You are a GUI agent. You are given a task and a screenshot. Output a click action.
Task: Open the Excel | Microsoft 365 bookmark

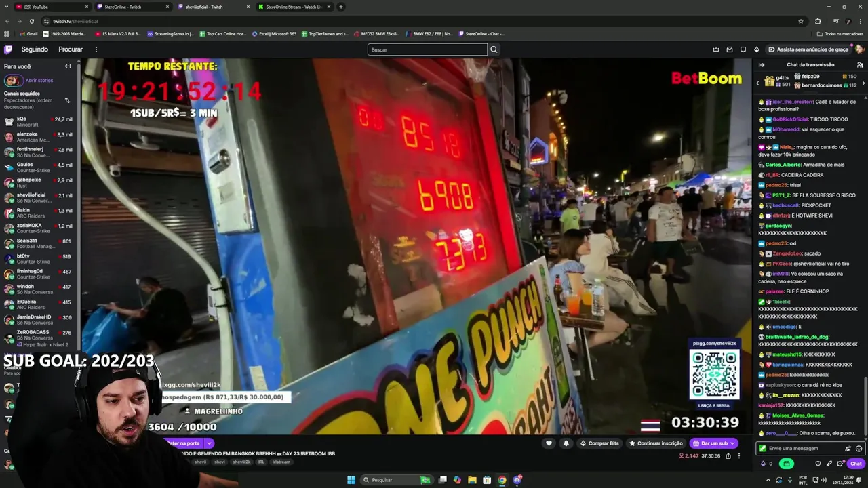click(274, 33)
